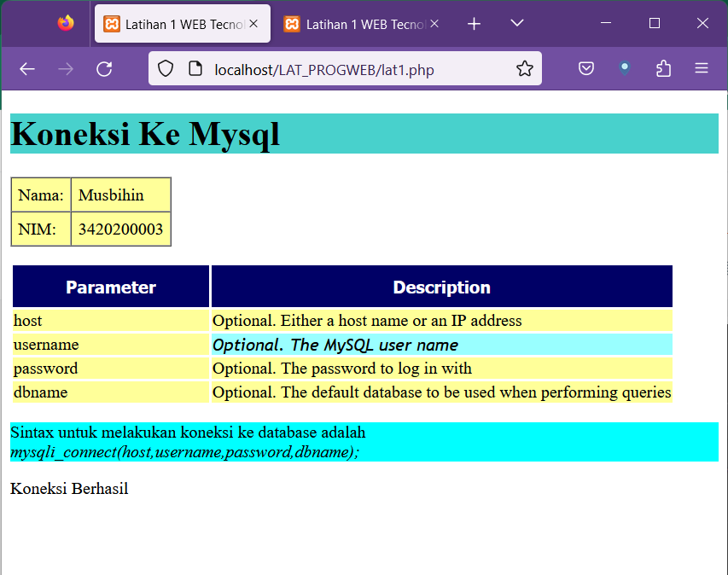Image resolution: width=728 pixels, height=575 pixels.
Task: Click the forward navigation arrow
Action: pyautogui.click(x=66, y=69)
